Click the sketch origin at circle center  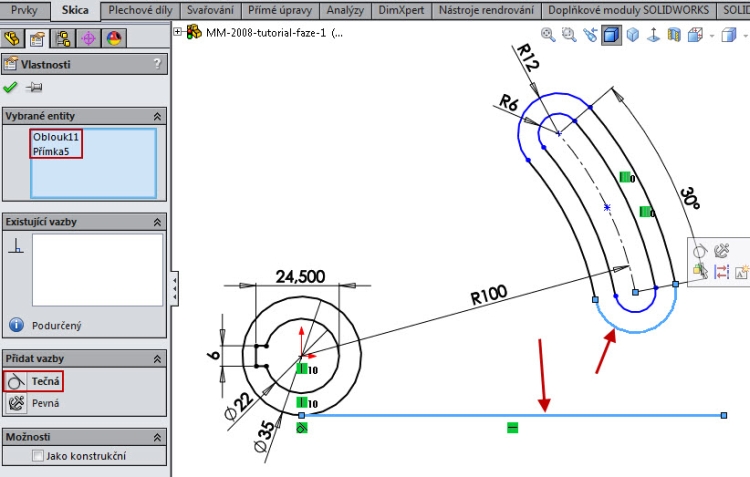point(301,355)
